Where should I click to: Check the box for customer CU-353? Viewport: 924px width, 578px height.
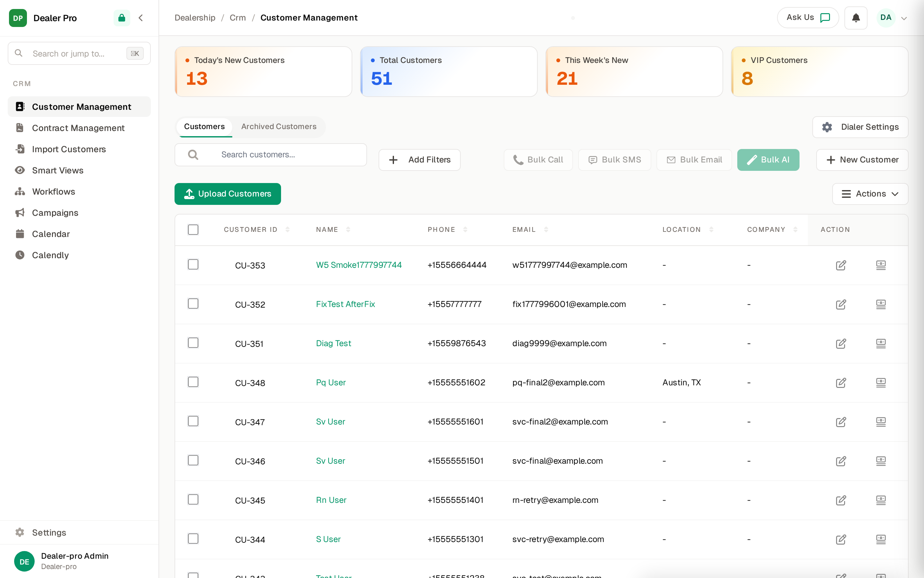[193, 265]
